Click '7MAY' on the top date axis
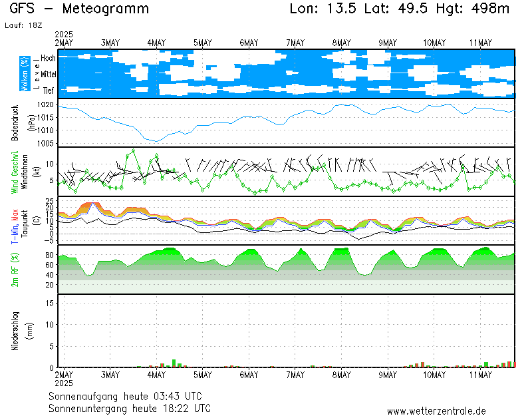Screen dimensions: 532x416 point(295,43)
